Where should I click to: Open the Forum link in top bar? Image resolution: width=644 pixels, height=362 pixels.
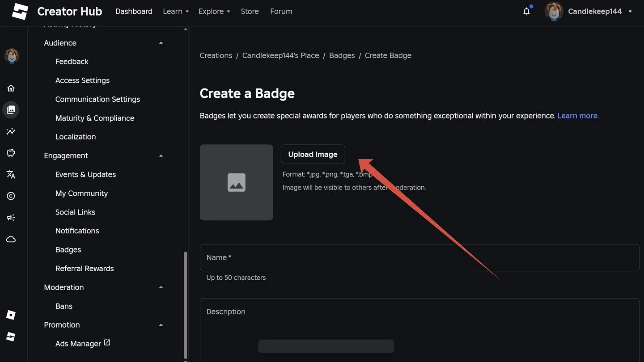coord(281,12)
